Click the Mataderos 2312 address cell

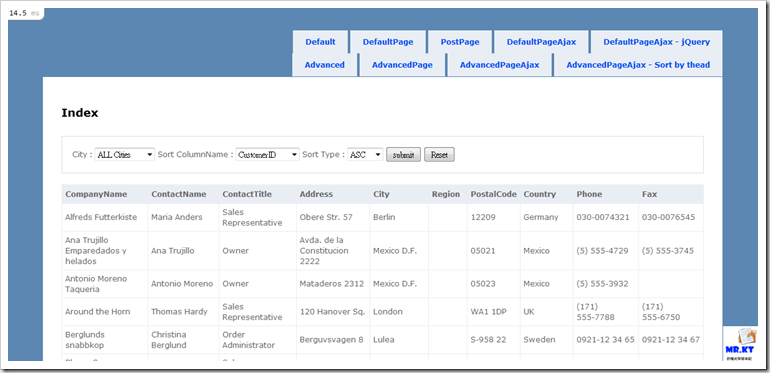332,284
